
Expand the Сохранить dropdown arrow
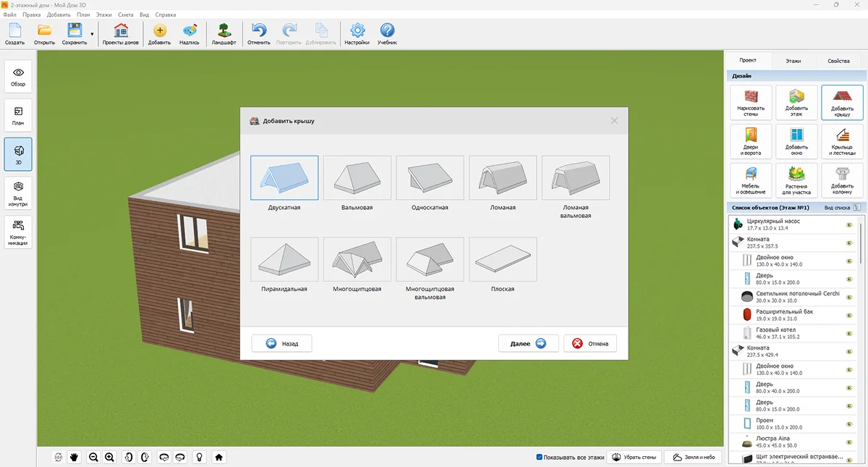click(x=92, y=34)
